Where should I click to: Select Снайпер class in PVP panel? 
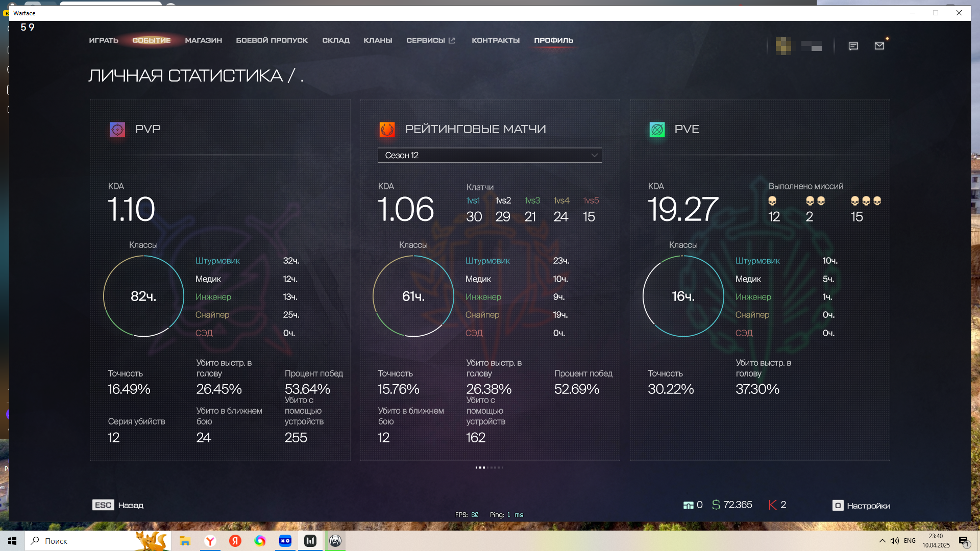(212, 315)
